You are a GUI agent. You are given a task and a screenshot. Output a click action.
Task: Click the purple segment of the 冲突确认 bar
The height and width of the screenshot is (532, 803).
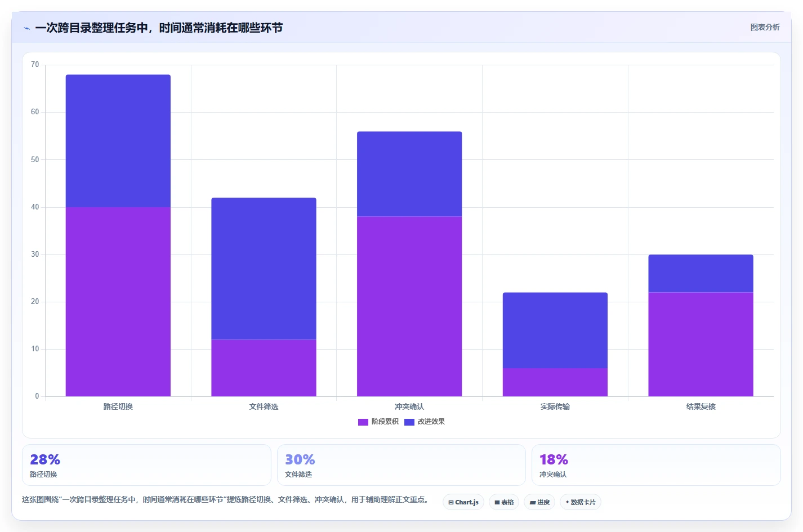coord(409,306)
